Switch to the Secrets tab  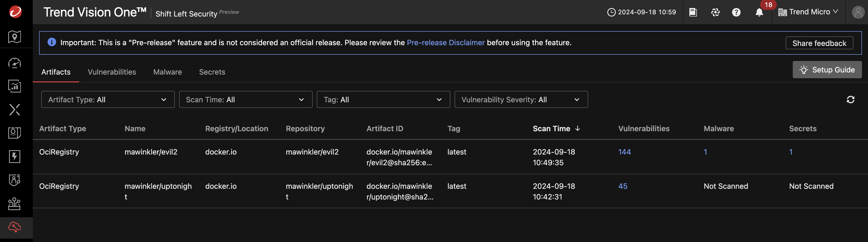tap(212, 72)
